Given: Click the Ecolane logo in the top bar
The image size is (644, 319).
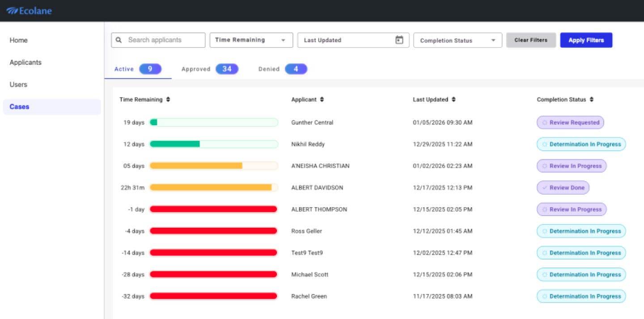Looking at the screenshot, I should pos(28,11).
